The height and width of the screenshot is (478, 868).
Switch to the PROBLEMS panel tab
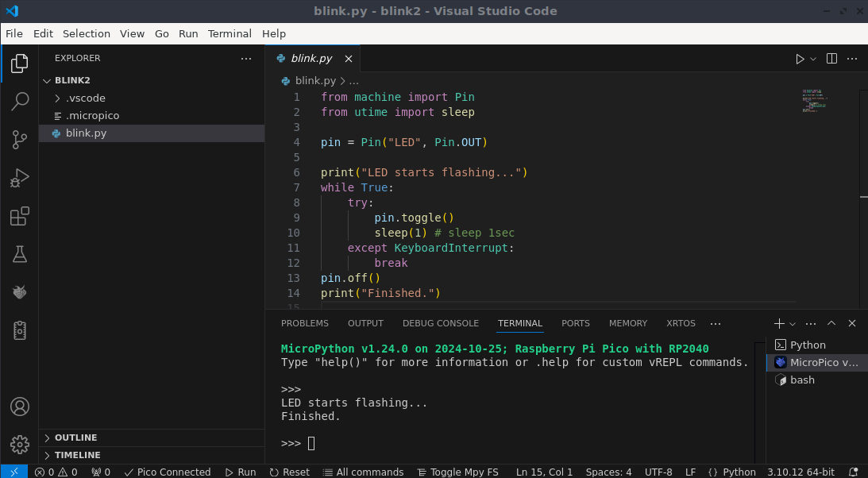coord(304,324)
